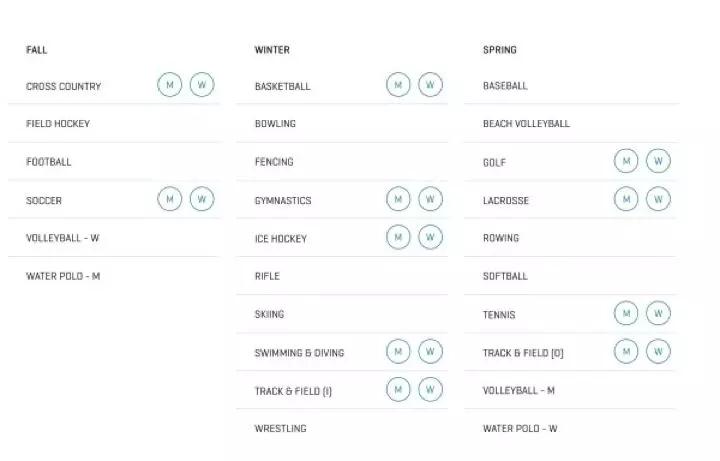720x461 pixels.
Task: Open Water Polo - W link
Action: [x=520, y=429]
